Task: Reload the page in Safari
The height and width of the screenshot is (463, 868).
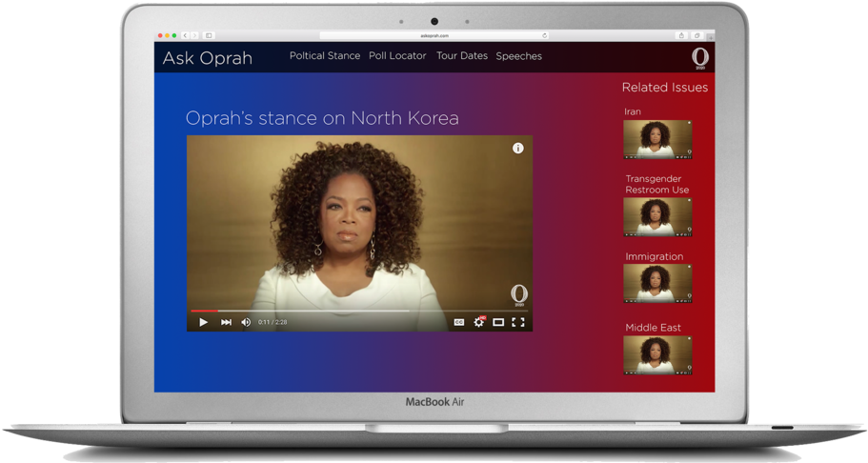Action: pos(545,35)
